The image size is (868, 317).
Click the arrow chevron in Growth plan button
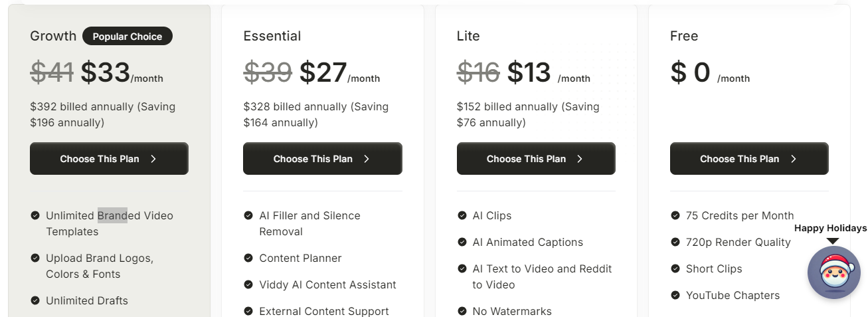pos(153,159)
